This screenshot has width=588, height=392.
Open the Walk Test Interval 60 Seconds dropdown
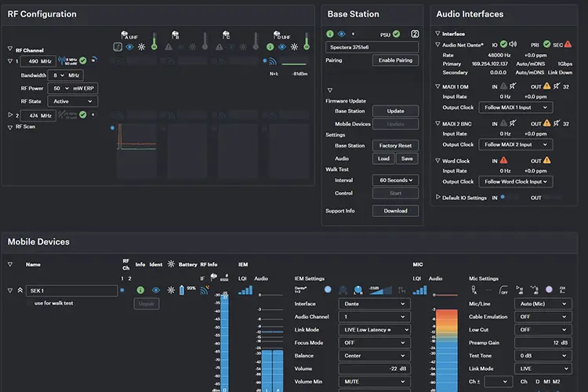[x=396, y=180]
